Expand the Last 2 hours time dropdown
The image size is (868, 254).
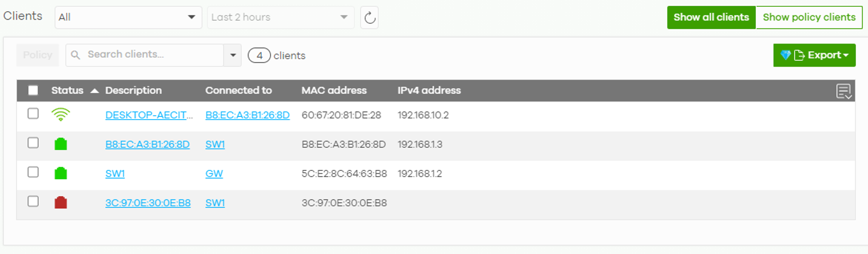281,17
